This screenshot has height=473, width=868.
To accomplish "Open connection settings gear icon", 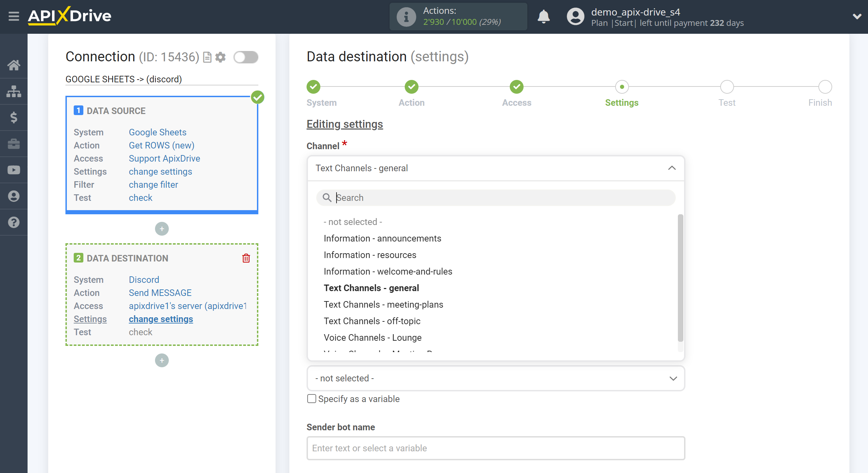I will click(220, 57).
